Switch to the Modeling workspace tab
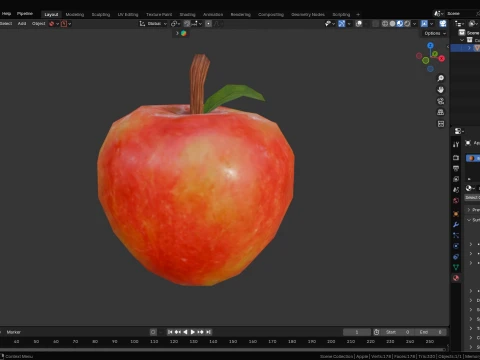The image size is (480, 360). pos(75,14)
